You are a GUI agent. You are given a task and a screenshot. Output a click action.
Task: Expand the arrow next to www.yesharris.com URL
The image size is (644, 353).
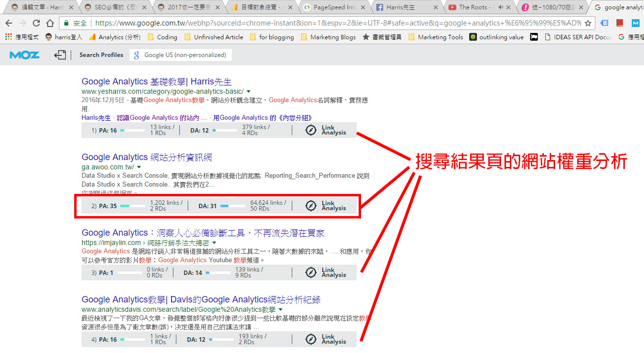249,92
